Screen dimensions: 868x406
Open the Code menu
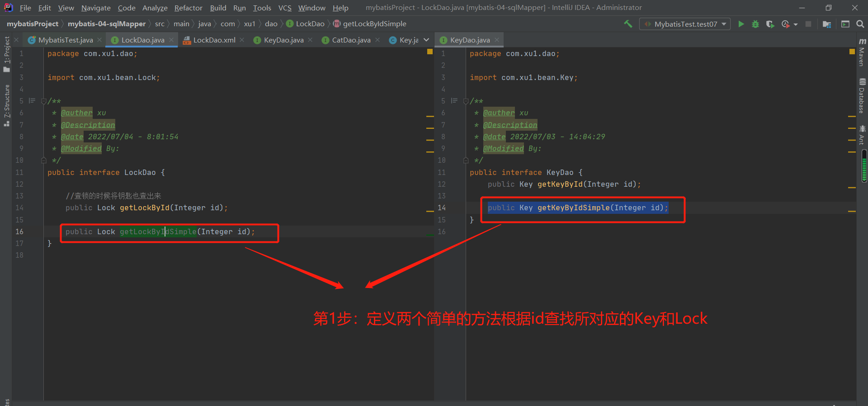[x=127, y=8]
